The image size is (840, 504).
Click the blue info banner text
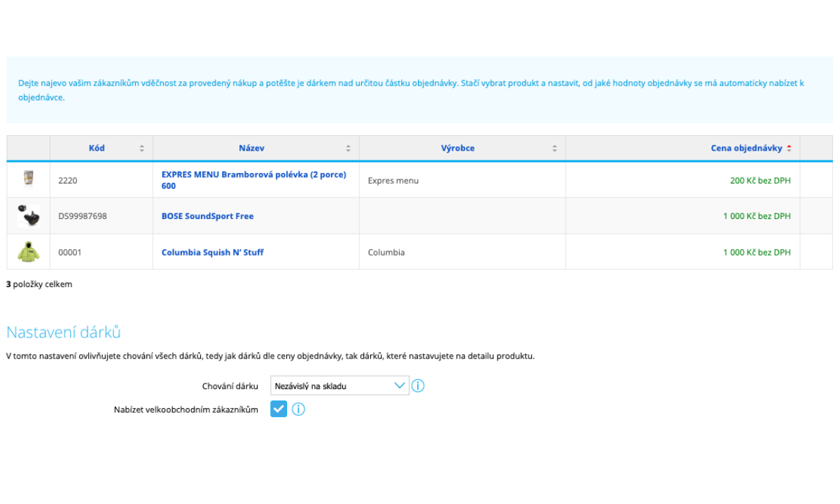click(x=411, y=90)
